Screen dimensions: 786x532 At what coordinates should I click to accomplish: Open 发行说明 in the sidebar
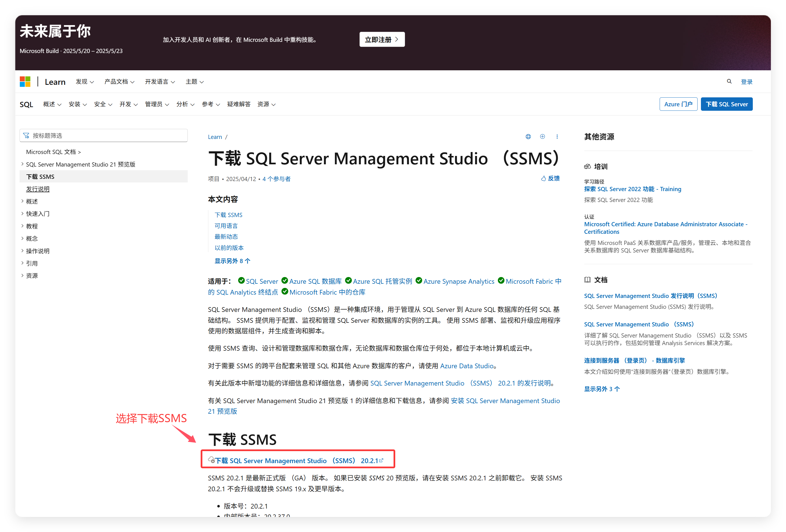(38, 189)
